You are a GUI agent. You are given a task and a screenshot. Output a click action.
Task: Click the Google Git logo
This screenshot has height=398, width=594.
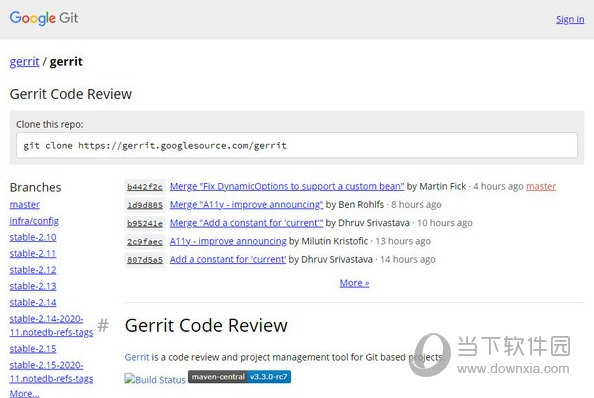click(x=44, y=18)
